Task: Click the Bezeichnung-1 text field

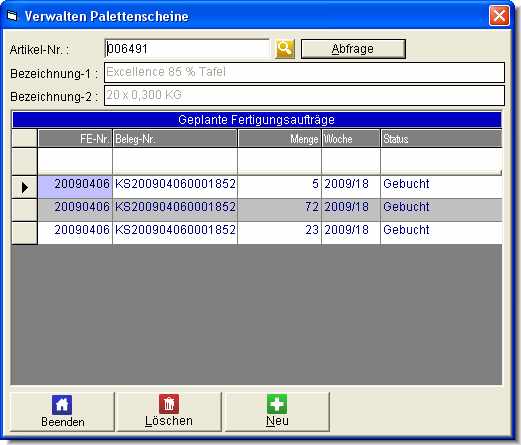Action: point(304,72)
